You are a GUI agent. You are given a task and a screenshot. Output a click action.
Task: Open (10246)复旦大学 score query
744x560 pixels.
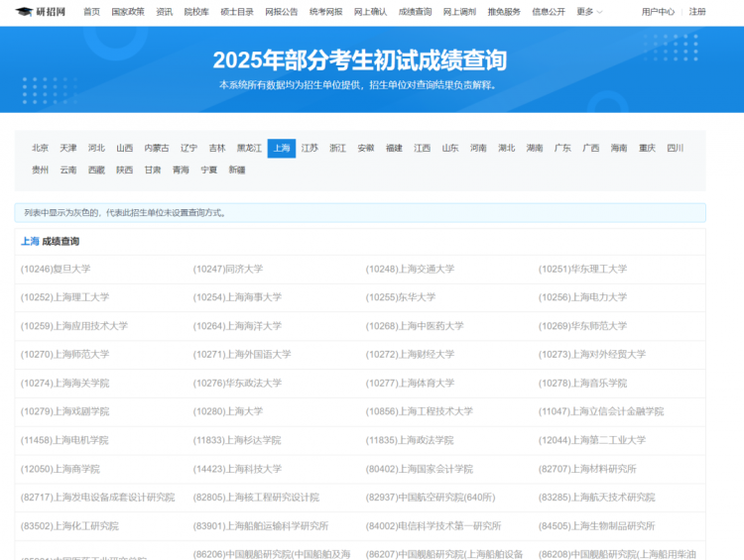pyautogui.click(x=56, y=269)
